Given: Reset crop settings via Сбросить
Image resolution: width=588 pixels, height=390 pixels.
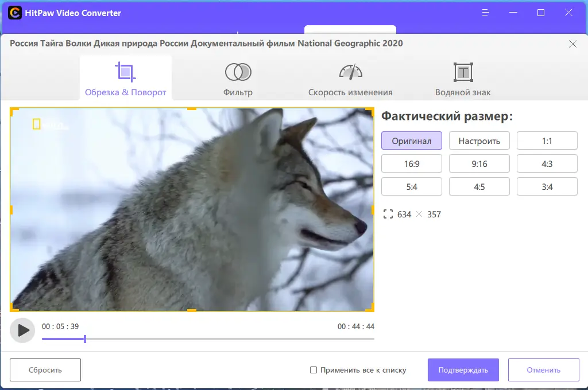Looking at the screenshot, I should (x=45, y=370).
